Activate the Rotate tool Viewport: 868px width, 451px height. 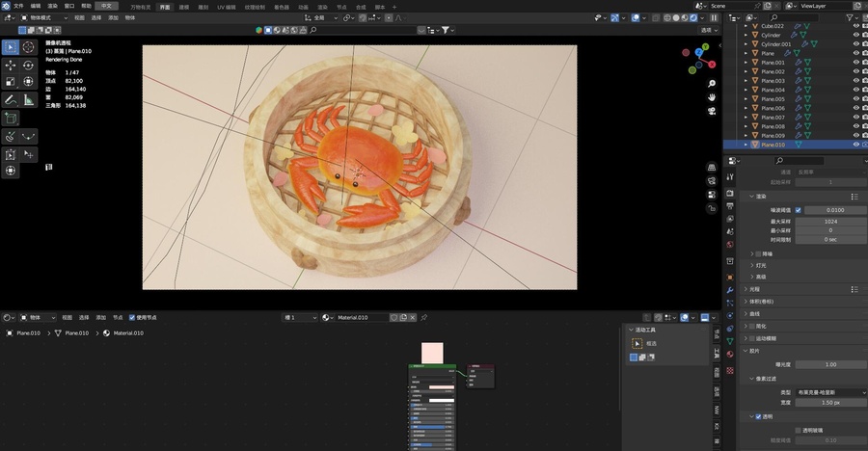click(x=28, y=66)
